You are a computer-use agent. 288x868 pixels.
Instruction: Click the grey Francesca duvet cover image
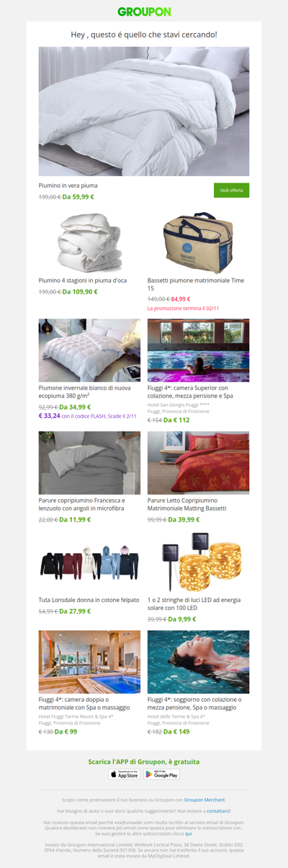(x=90, y=462)
